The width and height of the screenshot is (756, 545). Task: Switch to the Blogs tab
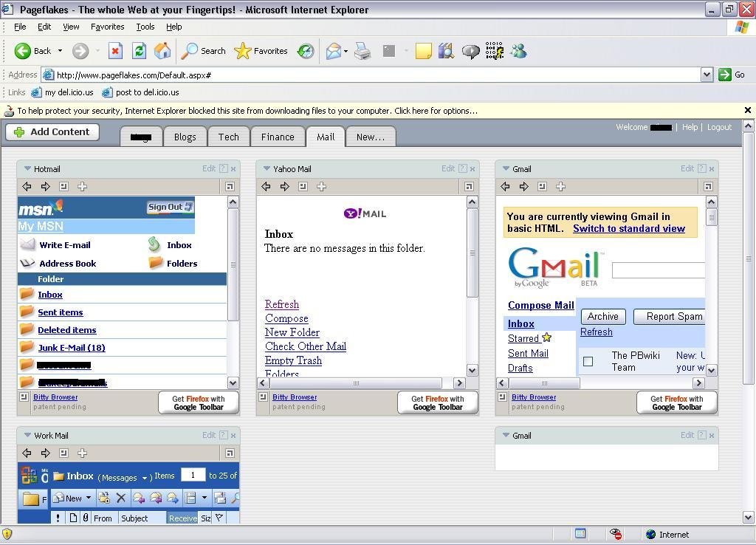click(185, 137)
